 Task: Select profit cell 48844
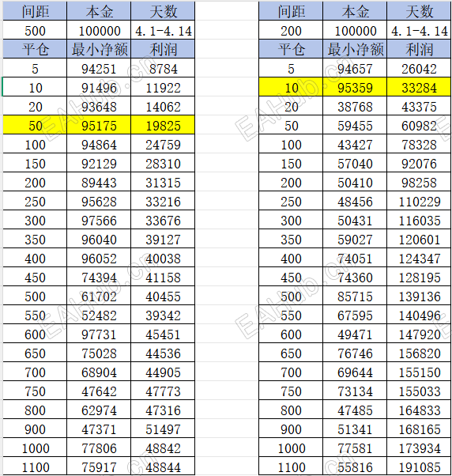click(x=163, y=467)
